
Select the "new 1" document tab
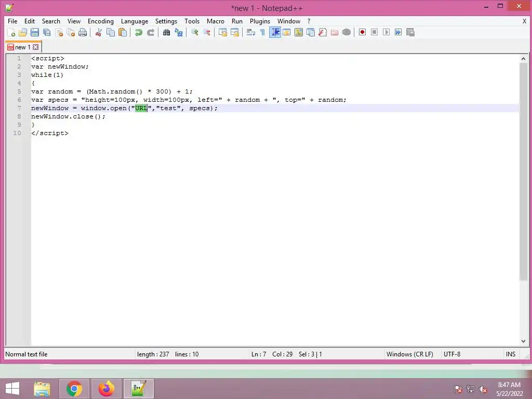coord(23,47)
